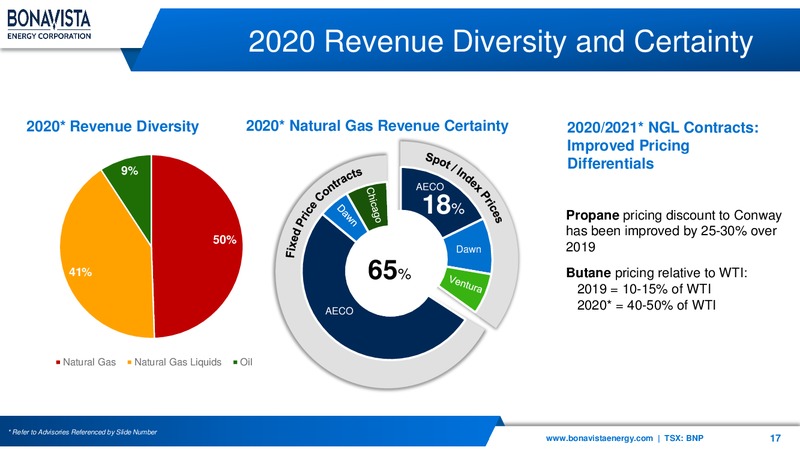
Task: Click the red Natural Gas legend swatch
Action: coord(58,362)
